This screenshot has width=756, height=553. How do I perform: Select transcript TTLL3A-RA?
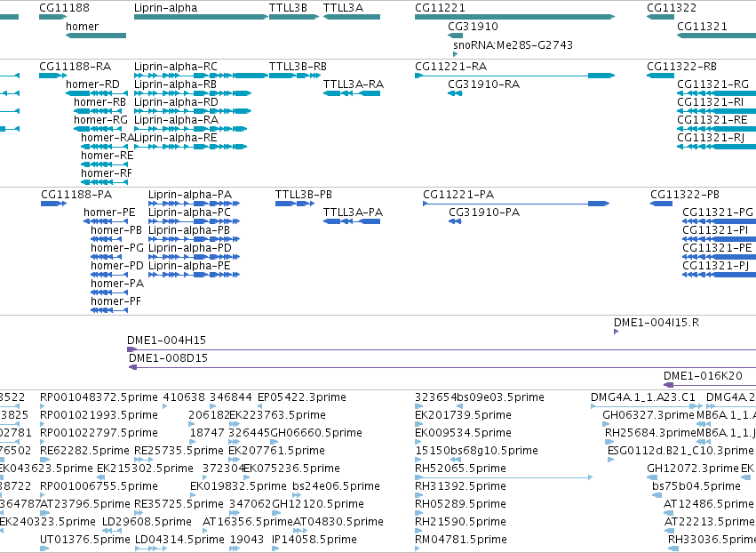354,84
